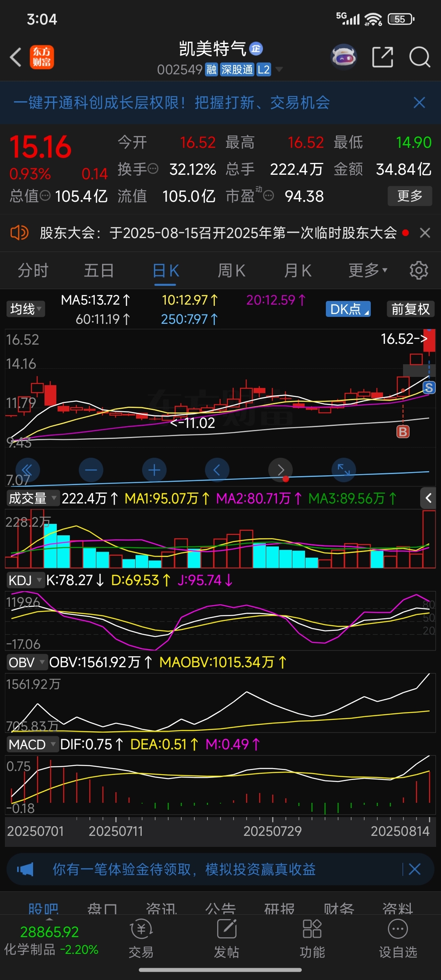Viewport: 441px width, 980px height.
Task: Tap the 融 margin badge
Action: click(211, 69)
